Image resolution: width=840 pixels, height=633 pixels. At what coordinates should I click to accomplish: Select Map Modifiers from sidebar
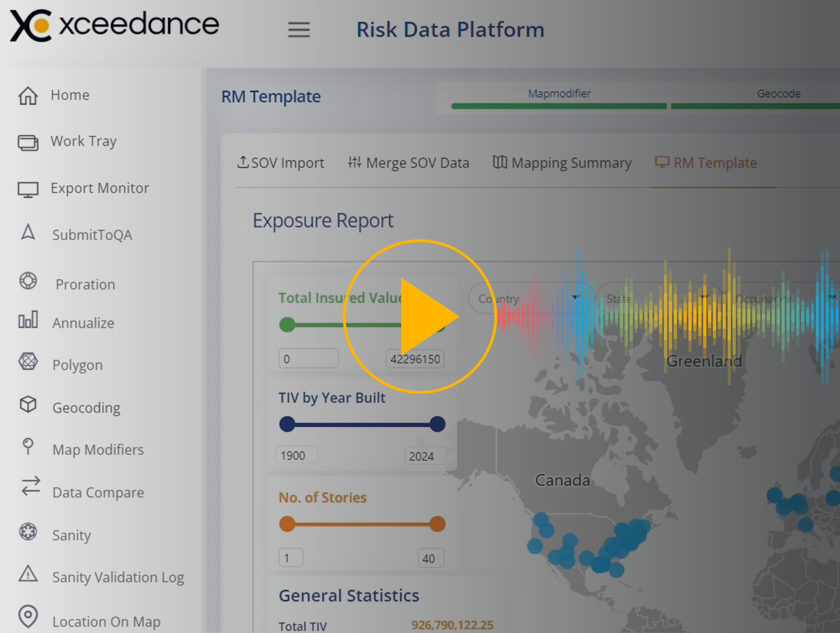click(98, 450)
